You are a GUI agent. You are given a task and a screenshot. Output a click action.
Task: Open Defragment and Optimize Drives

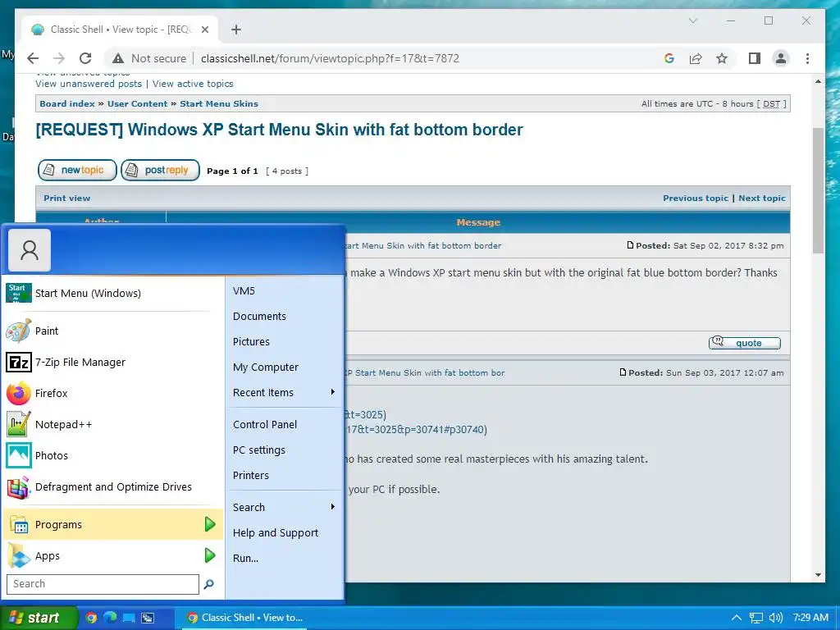point(112,486)
